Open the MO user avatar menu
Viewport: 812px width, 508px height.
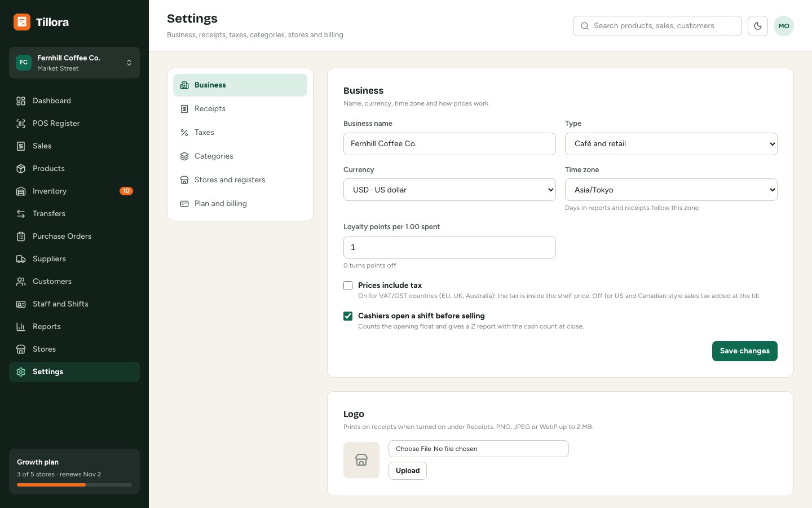coord(784,26)
